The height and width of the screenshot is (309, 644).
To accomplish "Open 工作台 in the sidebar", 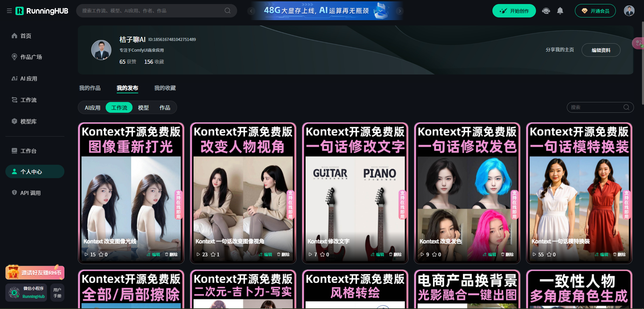I will (35, 151).
